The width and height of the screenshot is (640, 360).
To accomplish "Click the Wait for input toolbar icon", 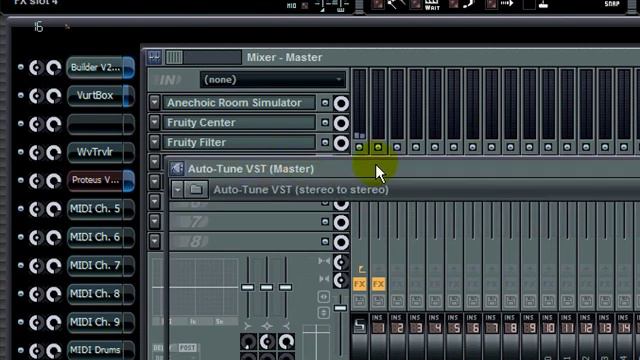I will click(x=432, y=5).
